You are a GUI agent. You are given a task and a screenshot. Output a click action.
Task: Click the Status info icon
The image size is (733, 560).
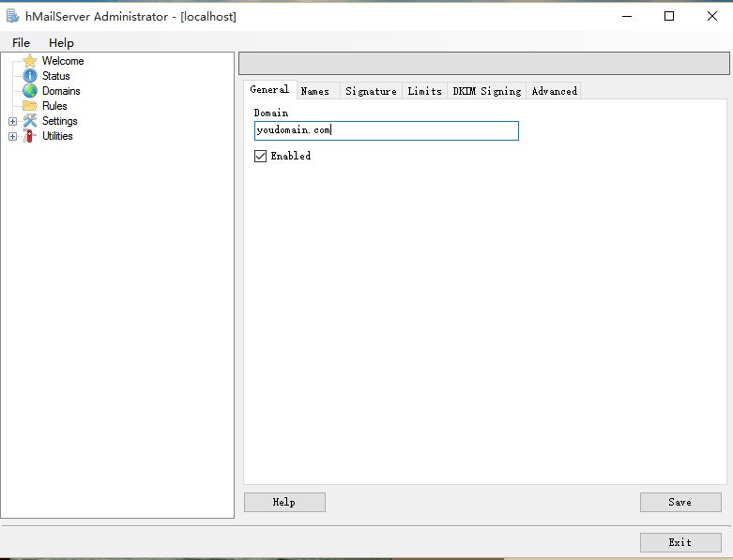[x=30, y=76]
